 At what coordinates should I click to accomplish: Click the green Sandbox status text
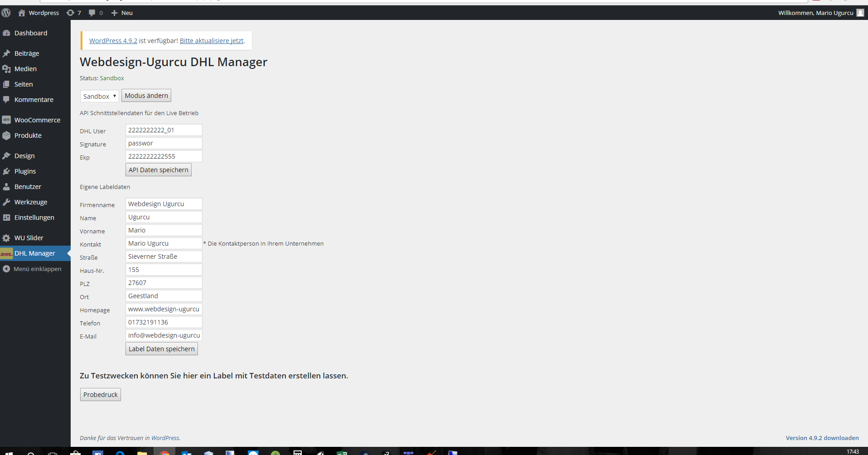click(x=112, y=78)
